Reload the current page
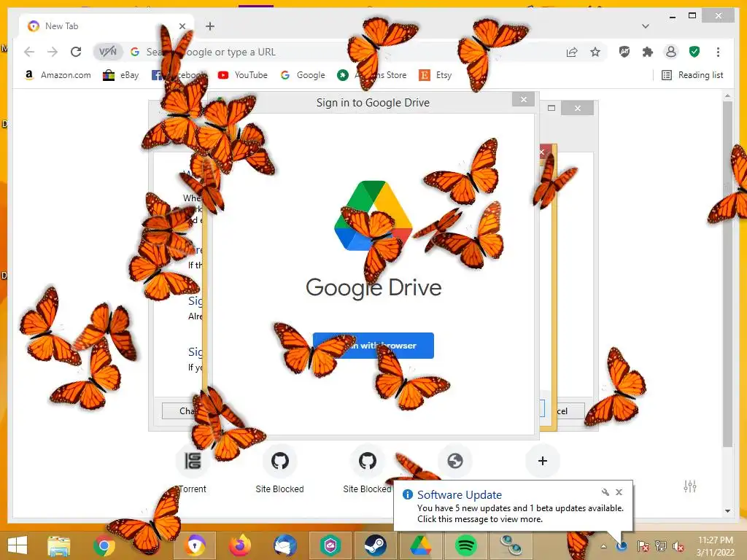The height and width of the screenshot is (560, 747). tap(76, 52)
